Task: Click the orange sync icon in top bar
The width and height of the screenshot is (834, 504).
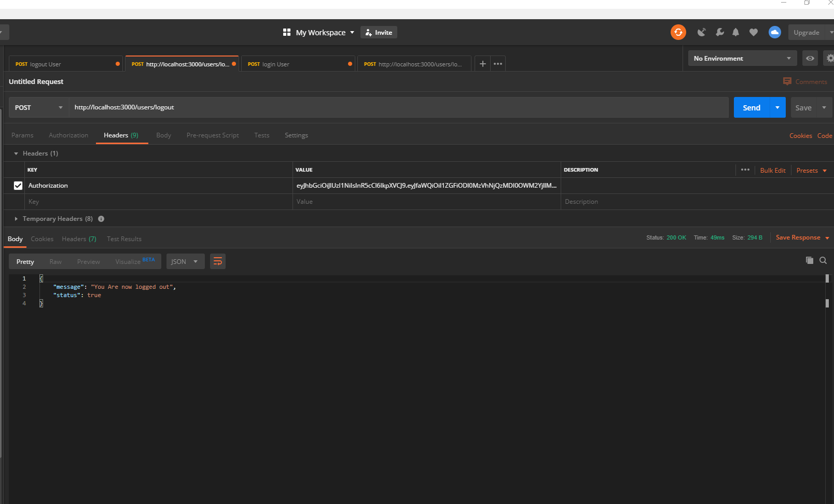Action: coord(678,32)
